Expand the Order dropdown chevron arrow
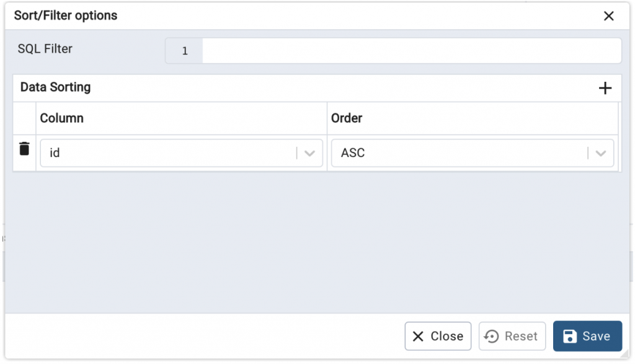Viewport: 635px width, 364px height. (600, 153)
